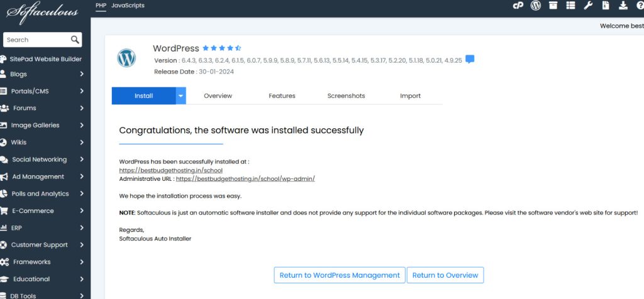
Task: Open the Install button dropdown arrow
Action: coord(181,95)
